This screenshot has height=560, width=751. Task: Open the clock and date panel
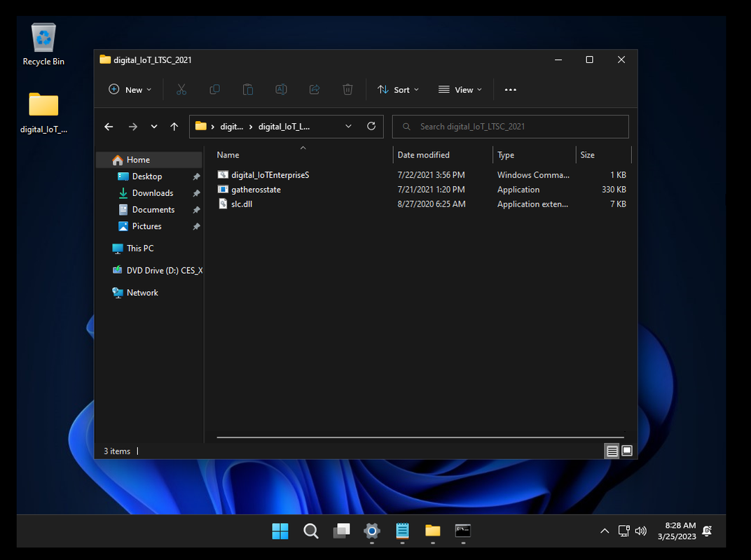pyautogui.click(x=677, y=531)
